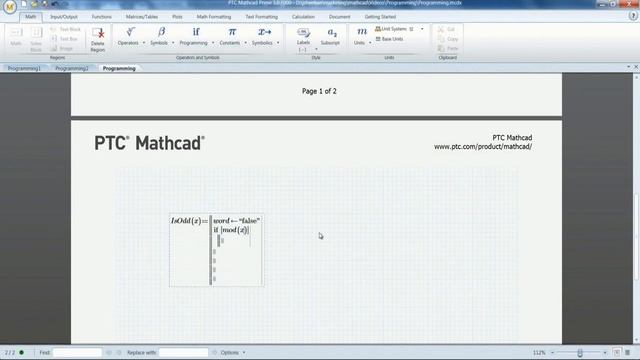Switch to the Programming1 worksheet tab
The height and width of the screenshot is (360, 640).
(x=24, y=68)
